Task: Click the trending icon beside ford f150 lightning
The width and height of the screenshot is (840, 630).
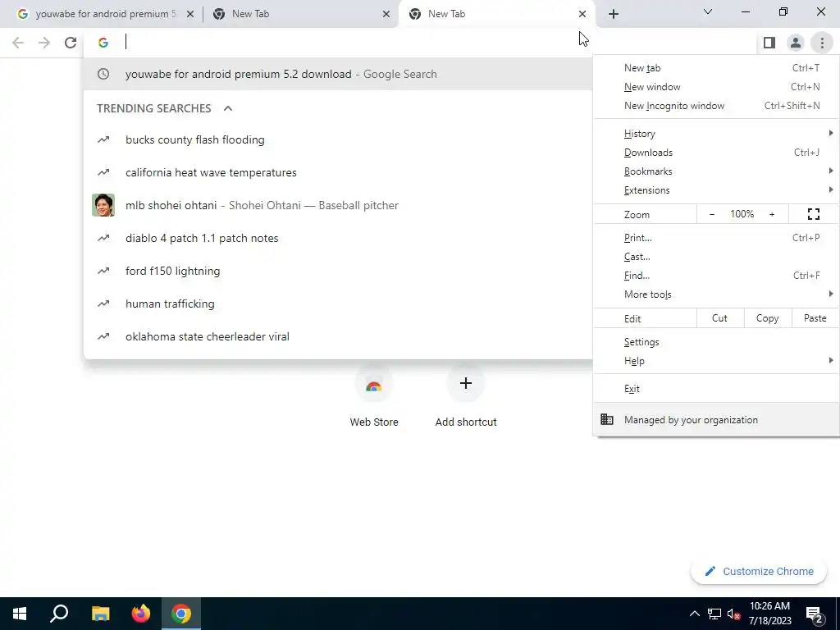Action: 103,271
